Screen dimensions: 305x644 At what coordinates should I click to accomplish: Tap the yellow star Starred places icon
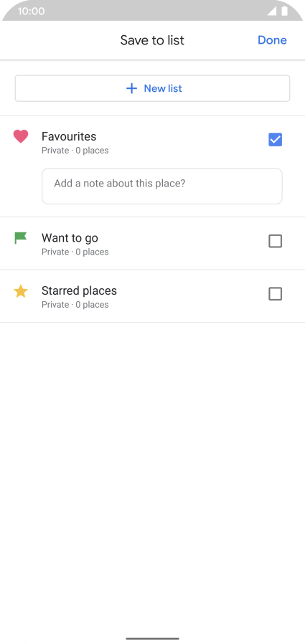(21, 291)
